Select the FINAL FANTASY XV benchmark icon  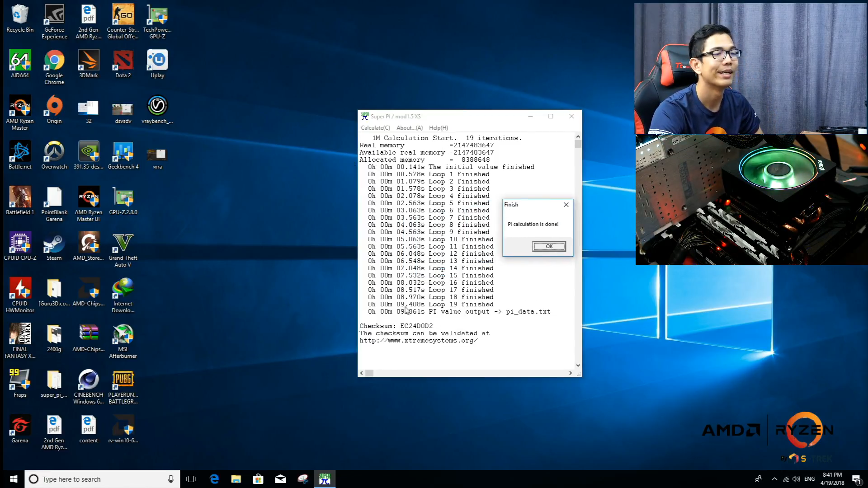(x=20, y=341)
